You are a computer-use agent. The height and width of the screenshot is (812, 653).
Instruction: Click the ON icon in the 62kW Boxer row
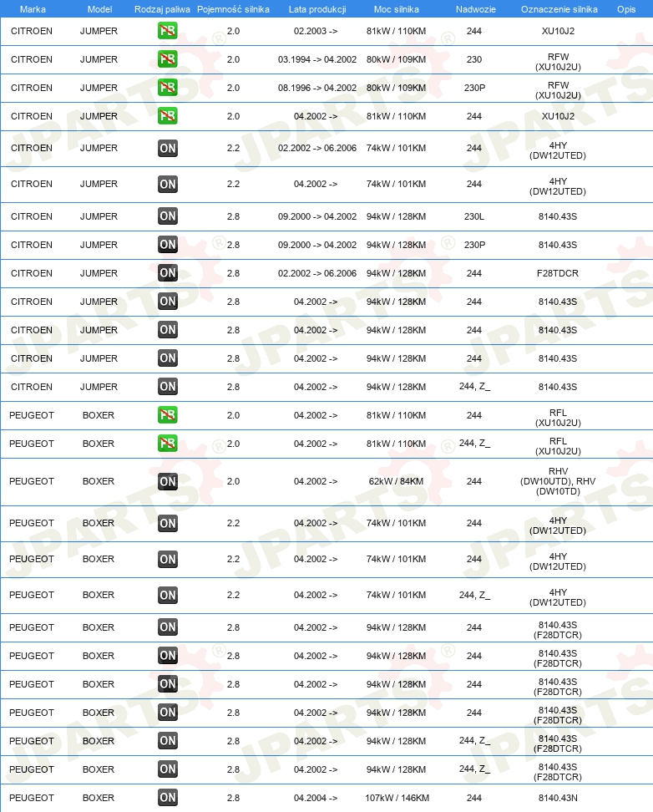point(167,482)
